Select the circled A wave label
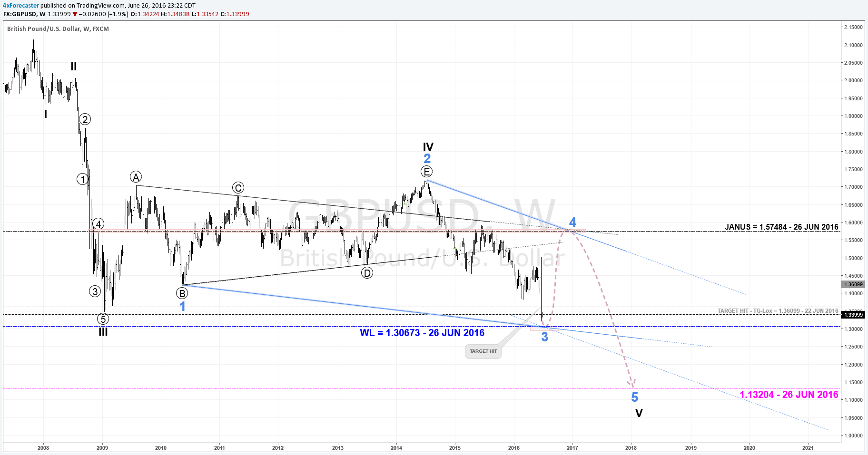Image resolution: width=868 pixels, height=455 pixels. coord(136,177)
